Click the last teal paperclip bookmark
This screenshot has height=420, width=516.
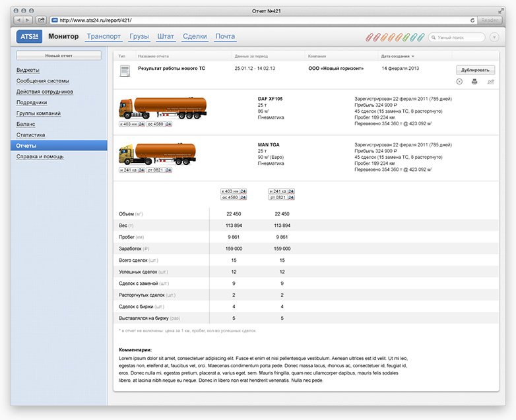(x=421, y=37)
